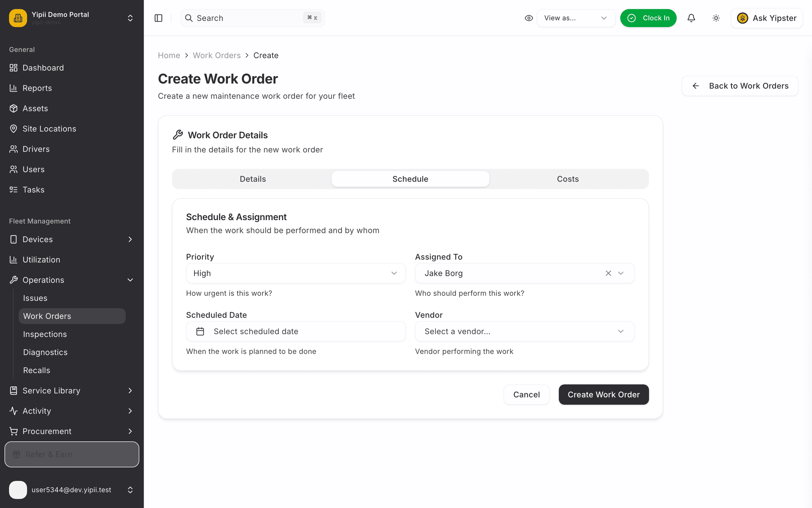Open Work Orders in the sidebar
The width and height of the screenshot is (812, 508).
tap(72, 316)
